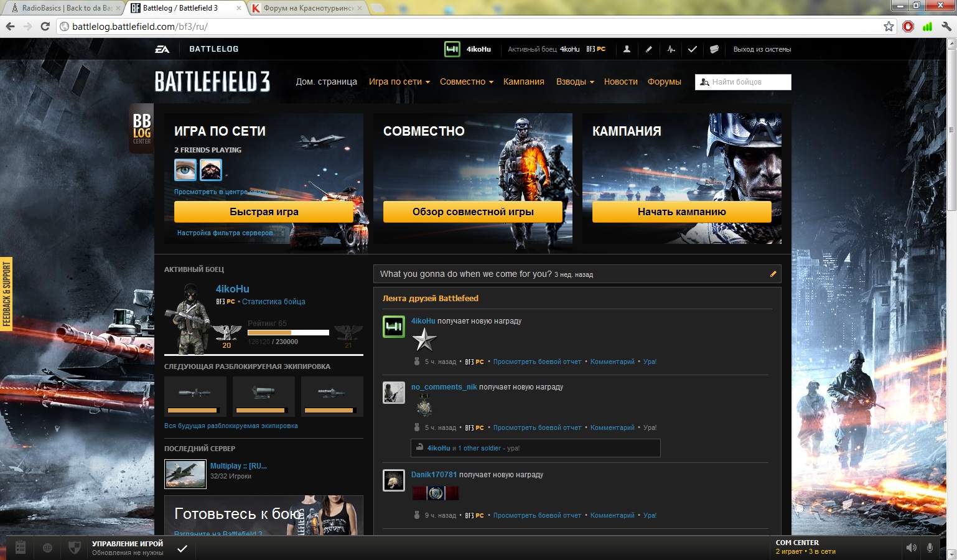Expand the 'Совместно' dropdown menu

[467, 82]
